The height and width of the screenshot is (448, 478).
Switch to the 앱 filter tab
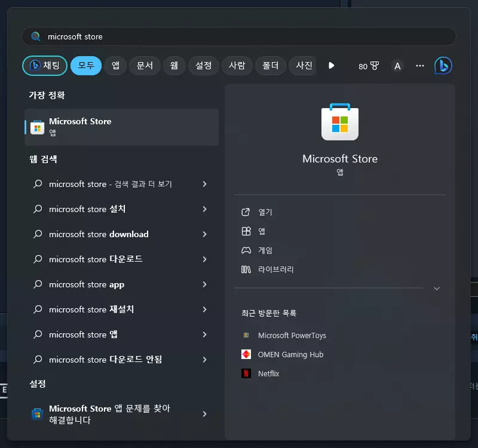click(115, 66)
